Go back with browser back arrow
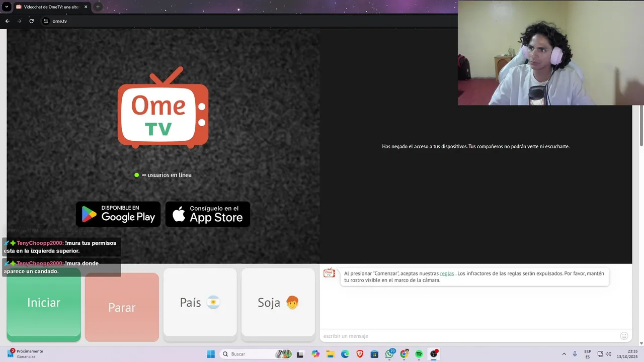The height and width of the screenshot is (362, 644). coord(7,21)
